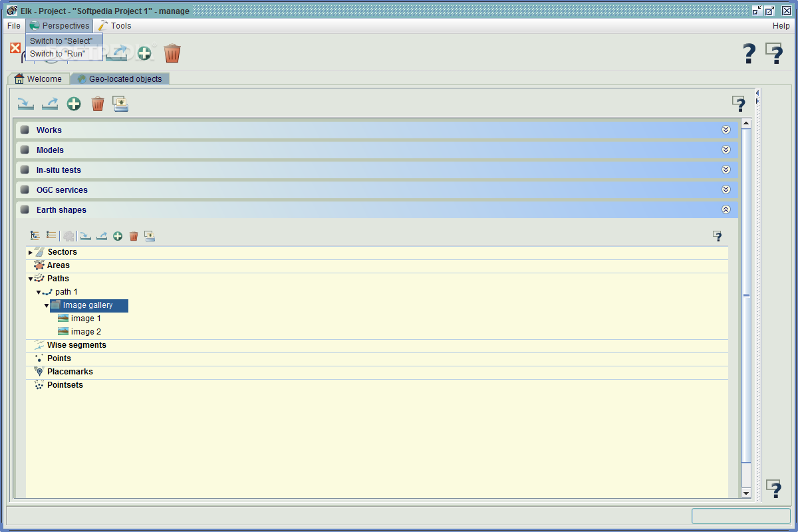Image resolution: width=798 pixels, height=532 pixels.
Task: Click export arrow icon in Earth shapes toolbar
Action: point(102,236)
